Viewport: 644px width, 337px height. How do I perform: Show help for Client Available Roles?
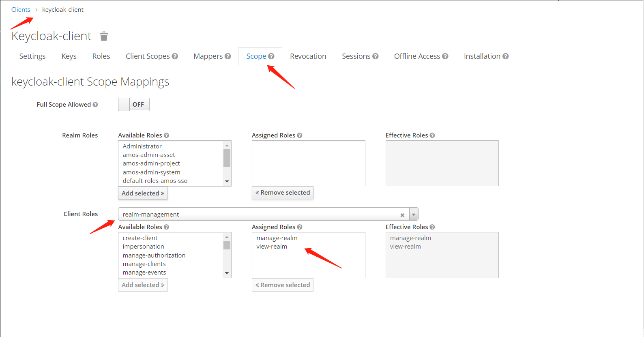click(166, 227)
